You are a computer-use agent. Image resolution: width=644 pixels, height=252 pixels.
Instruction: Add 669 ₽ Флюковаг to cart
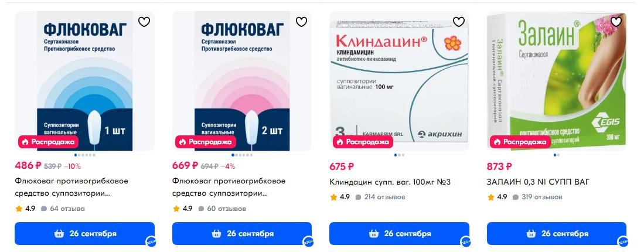click(x=242, y=233)
